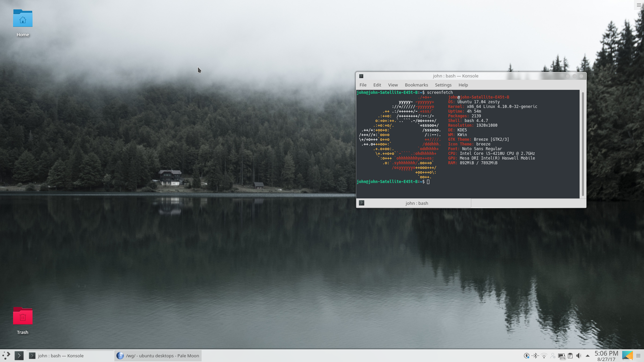Close the Konsole window

click(581, 76)
